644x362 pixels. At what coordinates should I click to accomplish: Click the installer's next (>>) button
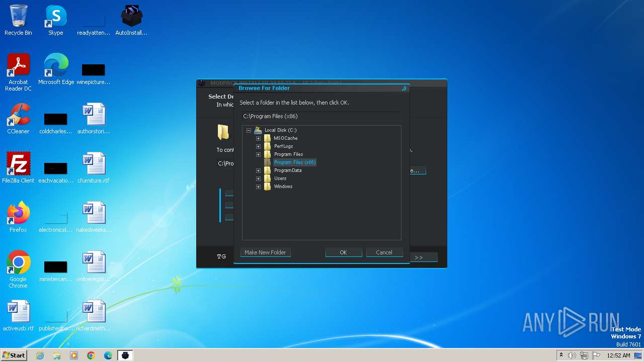tap(423, 257)
